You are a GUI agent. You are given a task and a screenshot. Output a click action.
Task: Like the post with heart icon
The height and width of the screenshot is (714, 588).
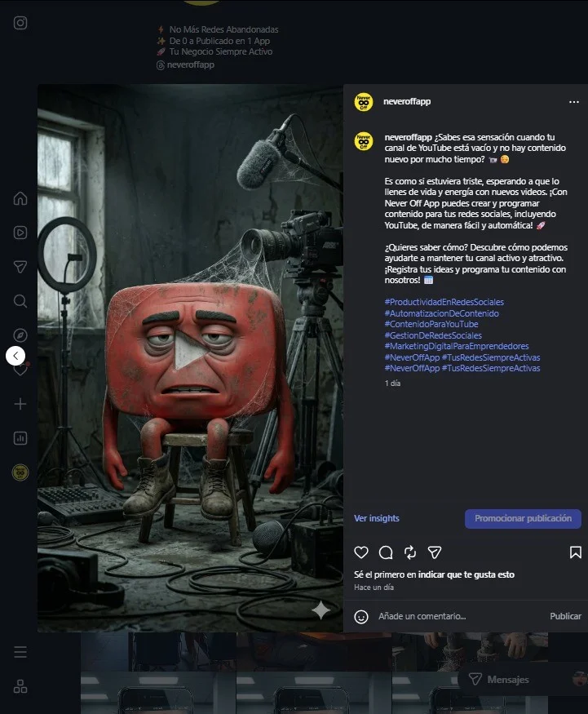tap(361, 552)
